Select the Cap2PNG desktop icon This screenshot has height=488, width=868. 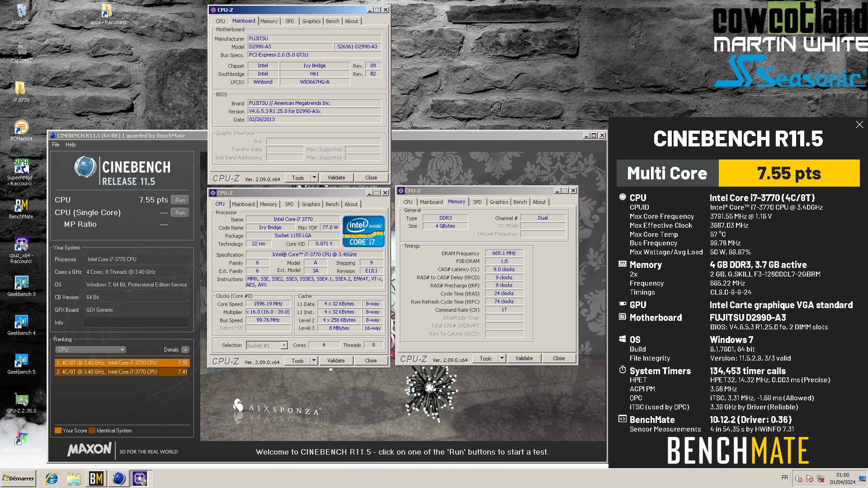[x=21, y=53]
